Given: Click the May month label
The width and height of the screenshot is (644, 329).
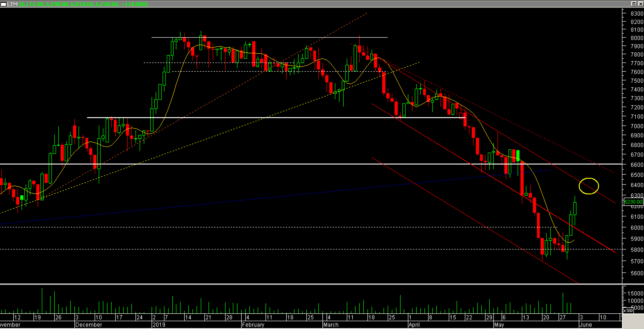Looking at the screenshot, I should [x=499, y=325].
